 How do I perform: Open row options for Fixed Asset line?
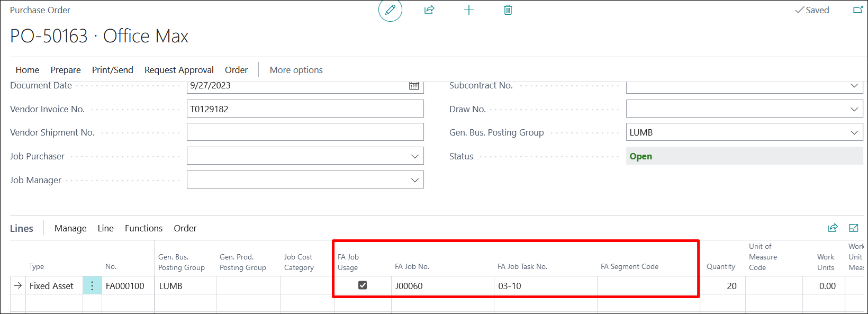tap(92, 286)
